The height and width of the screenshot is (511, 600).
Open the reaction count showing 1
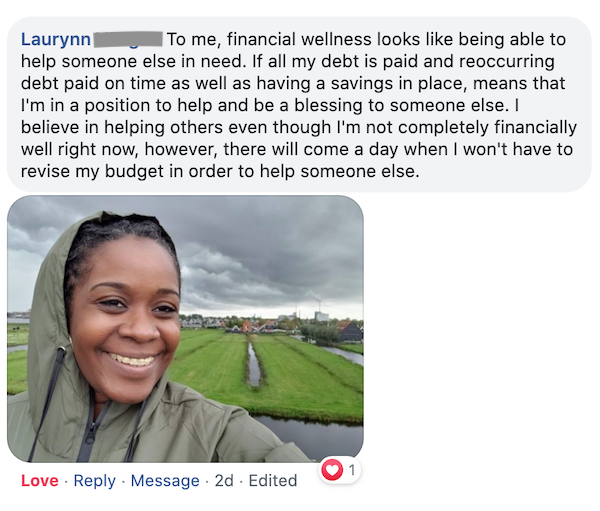point(352,470)
